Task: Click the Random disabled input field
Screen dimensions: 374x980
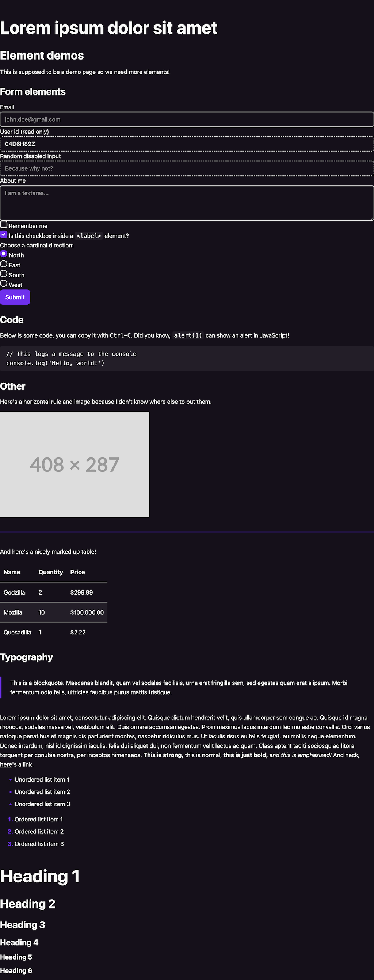Action: (x=187, y=168)
